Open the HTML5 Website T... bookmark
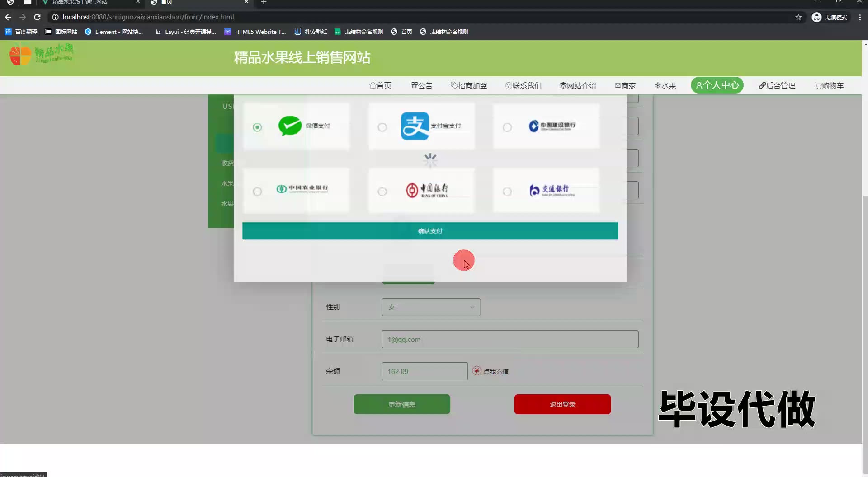The image size is (868, 477). coord(255,32)
